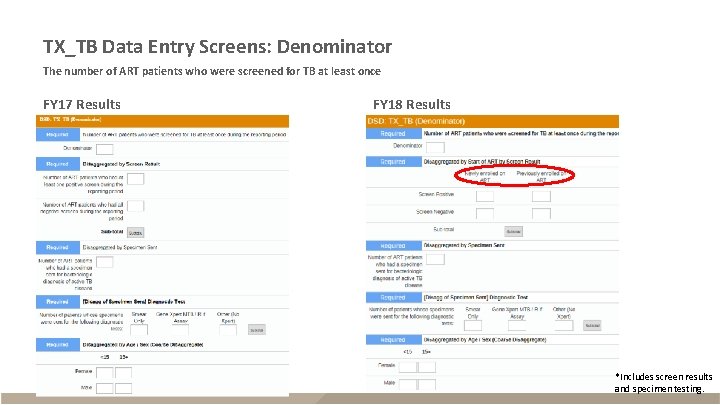The height and width of the screenshot is (405, 720).
Task: Click FY18 Required label beside Diagnostic Test heading
Action: pos(394,297)
